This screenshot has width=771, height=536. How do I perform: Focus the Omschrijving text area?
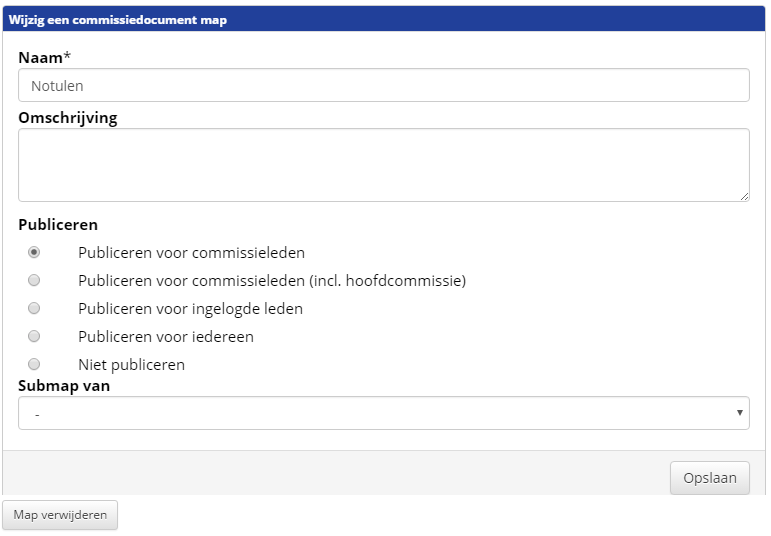[383, 165]
